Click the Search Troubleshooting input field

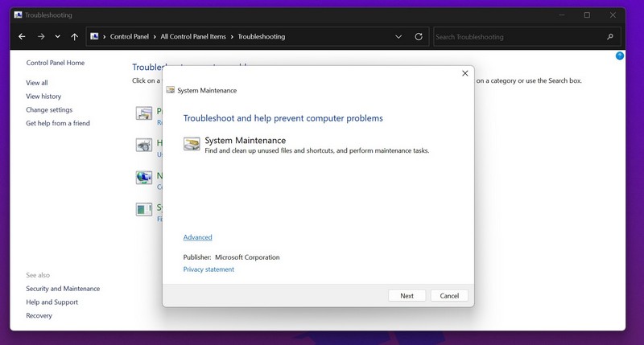(515, 37)
